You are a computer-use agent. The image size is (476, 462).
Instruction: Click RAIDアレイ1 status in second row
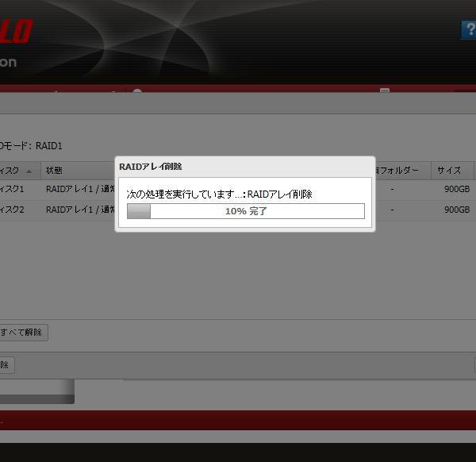coord(79,210)
